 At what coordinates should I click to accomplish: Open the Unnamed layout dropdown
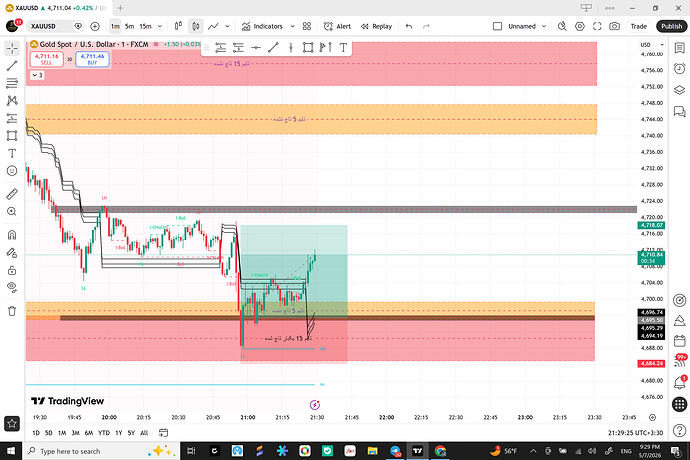click(544, 26)
